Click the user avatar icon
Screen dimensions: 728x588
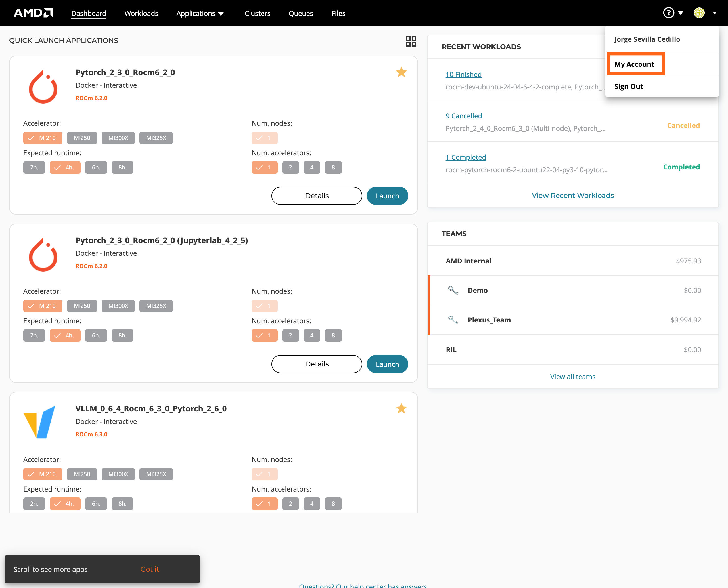coord(699,13)
